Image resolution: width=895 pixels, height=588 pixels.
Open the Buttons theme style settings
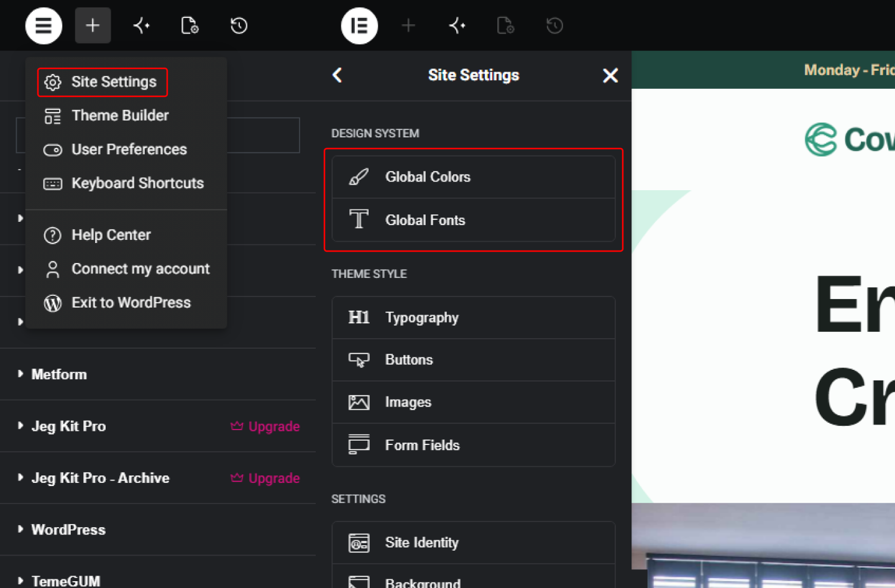pyautogui.click(x=474, y=360)
